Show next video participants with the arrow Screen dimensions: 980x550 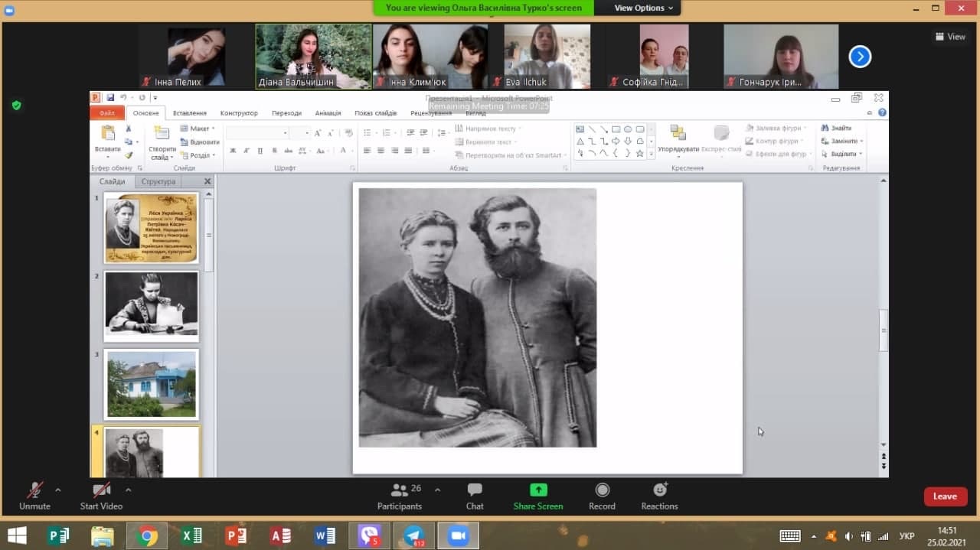[860, 57]
